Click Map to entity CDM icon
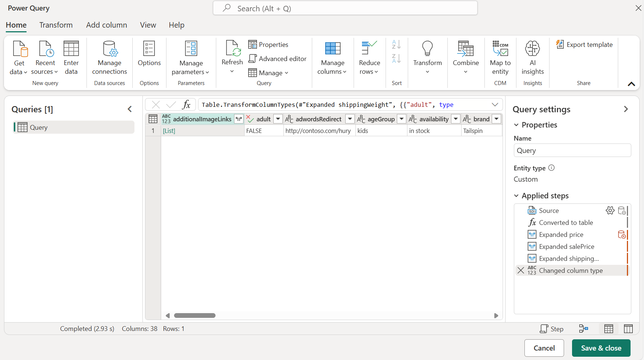The image size is (644, 360). (x=500, y=48)
